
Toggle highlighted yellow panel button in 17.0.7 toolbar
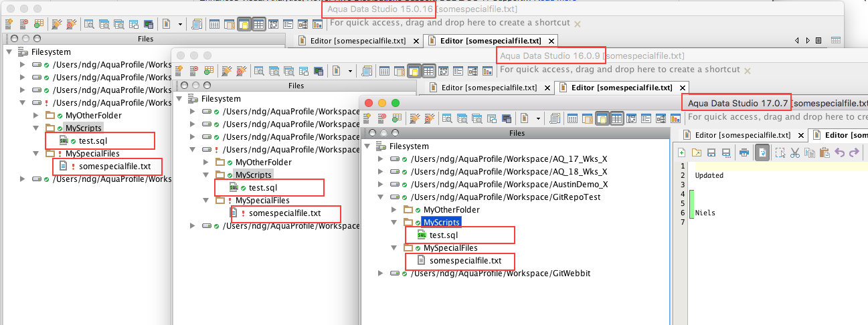pos(602,118)
